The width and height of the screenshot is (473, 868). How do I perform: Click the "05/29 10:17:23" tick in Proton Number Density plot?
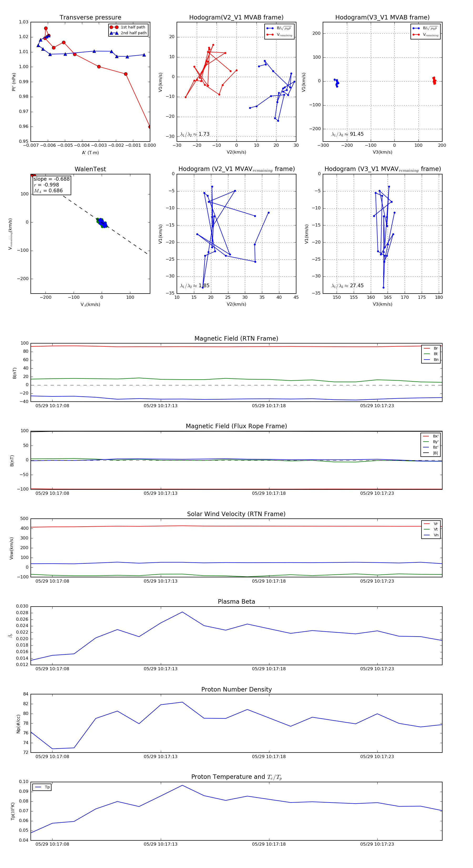click(377, 756)
